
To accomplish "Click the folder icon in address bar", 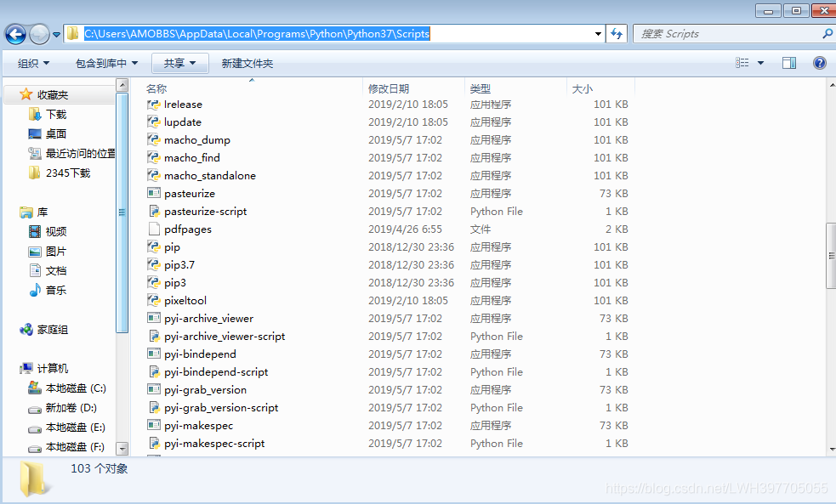I will tap(72, 33).
